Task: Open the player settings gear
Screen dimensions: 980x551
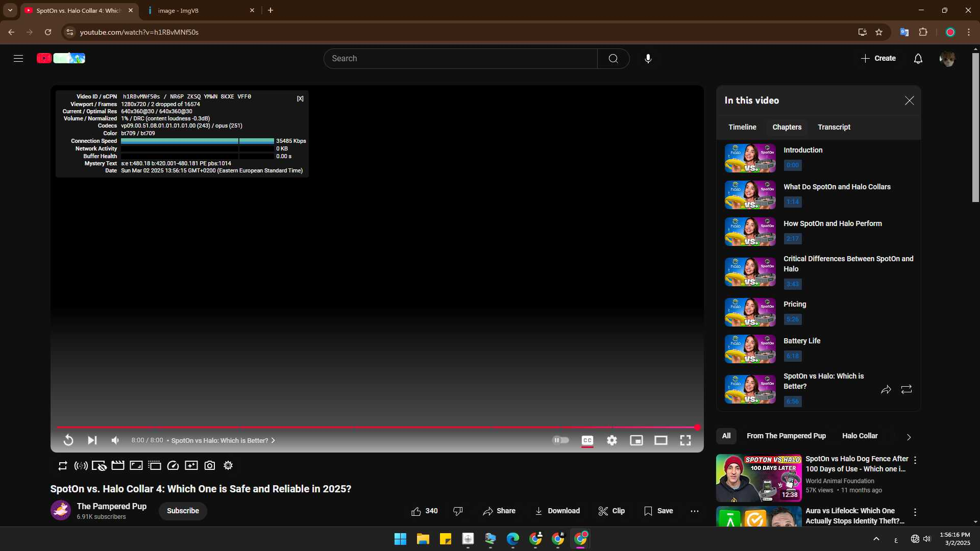Action: pyautogui.click(x=612, y=440)
